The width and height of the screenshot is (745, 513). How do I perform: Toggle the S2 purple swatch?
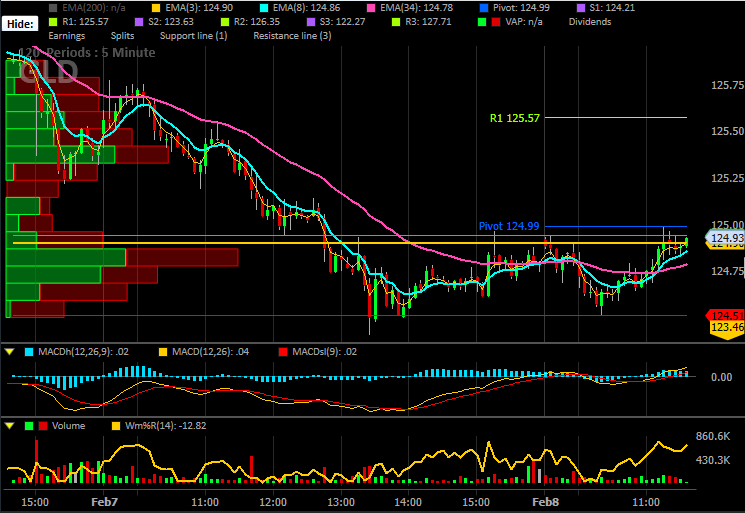pos(139,22)
